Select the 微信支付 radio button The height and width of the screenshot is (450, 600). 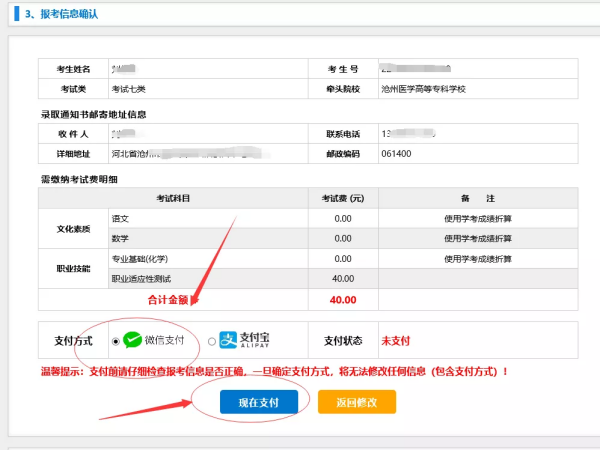click(x=116, y=341)
